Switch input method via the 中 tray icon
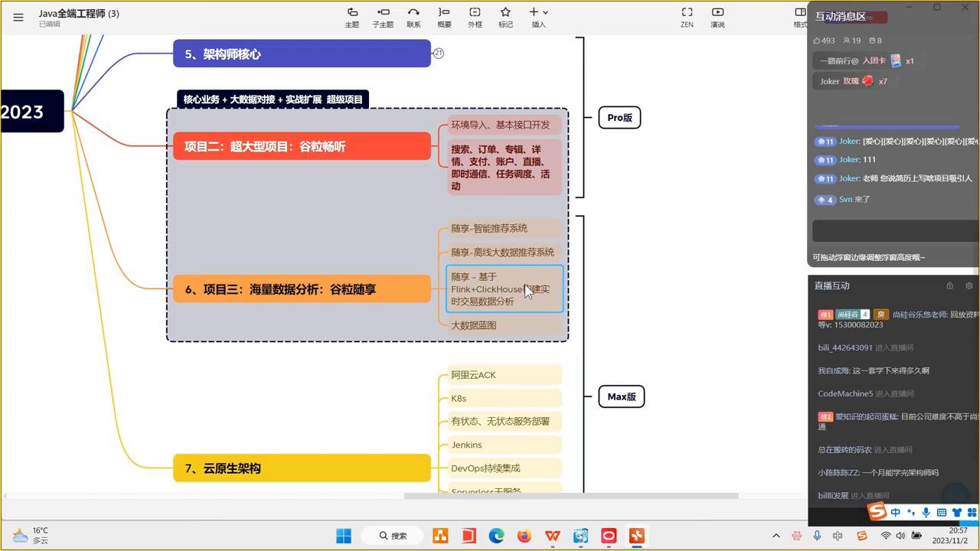980x551 pixels. pos(895,512)
